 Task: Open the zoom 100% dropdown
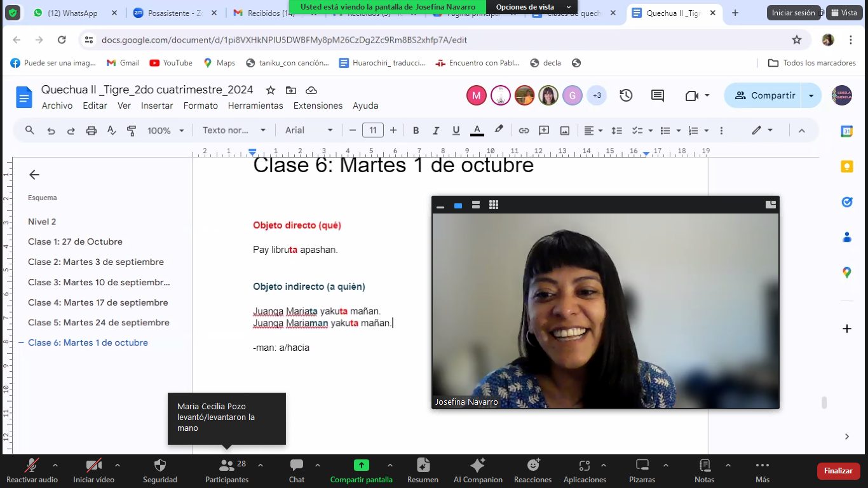pyautogui.click(x=166, y=130)
